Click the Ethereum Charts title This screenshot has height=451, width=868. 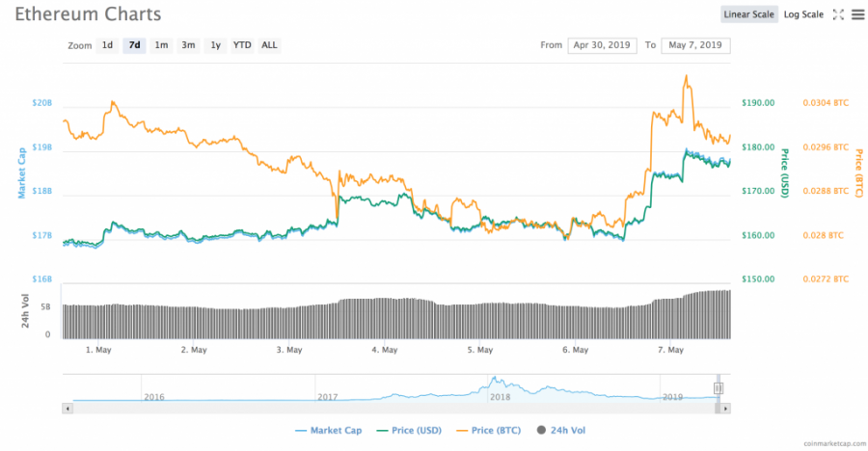(88, 13)
